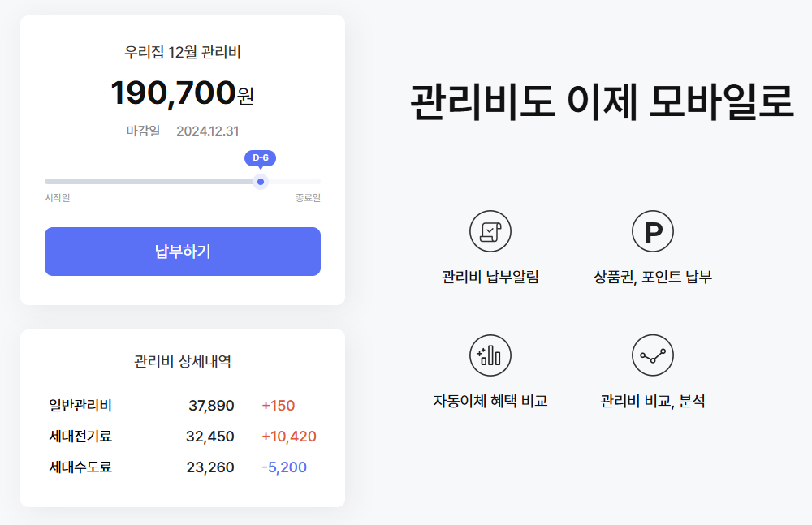Screen dimensions: 812x525
Task: Click the 세대전기료 row label
Action: tap(80, 437)
